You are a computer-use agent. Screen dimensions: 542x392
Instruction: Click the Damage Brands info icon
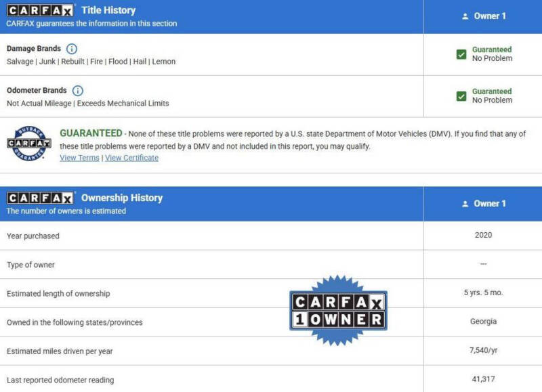click(x=72, y=49)
